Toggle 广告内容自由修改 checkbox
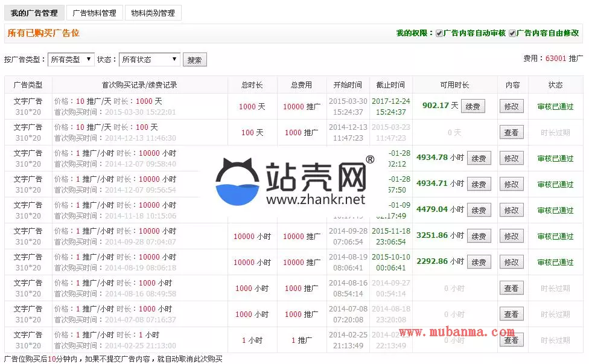The height and width of the screenshot is (364, 589). [512, 33]
